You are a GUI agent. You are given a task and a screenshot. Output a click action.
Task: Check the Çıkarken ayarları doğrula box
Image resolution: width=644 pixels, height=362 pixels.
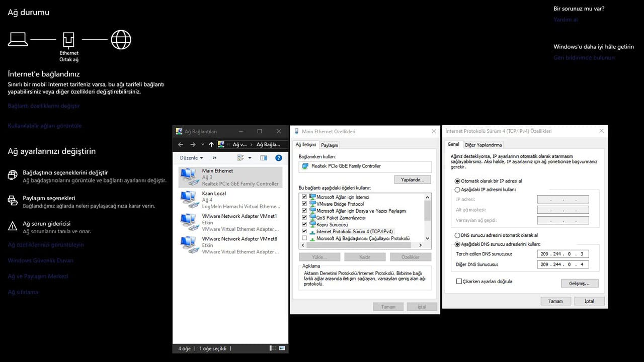(x=458, y=282)
